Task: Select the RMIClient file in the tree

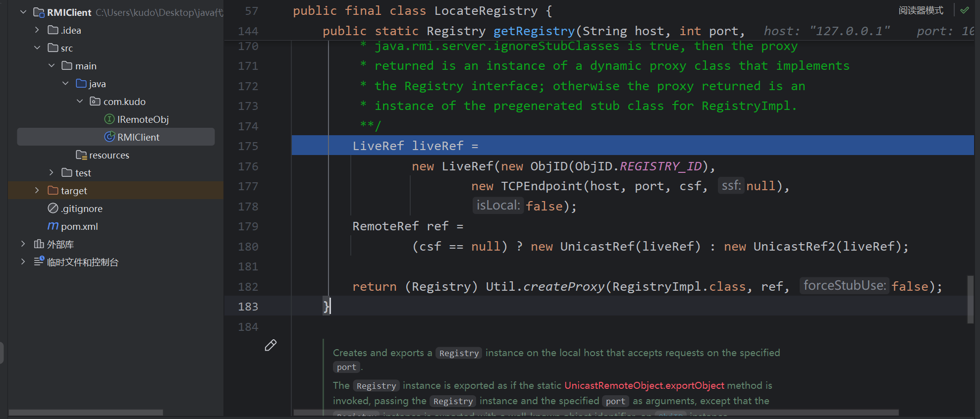Action: click(116, 137)
